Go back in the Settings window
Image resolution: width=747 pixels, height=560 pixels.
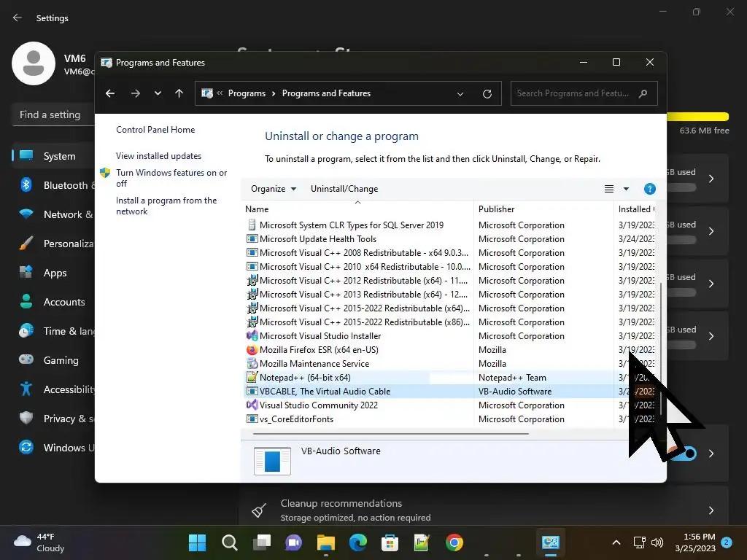click(x=18, y=17)
